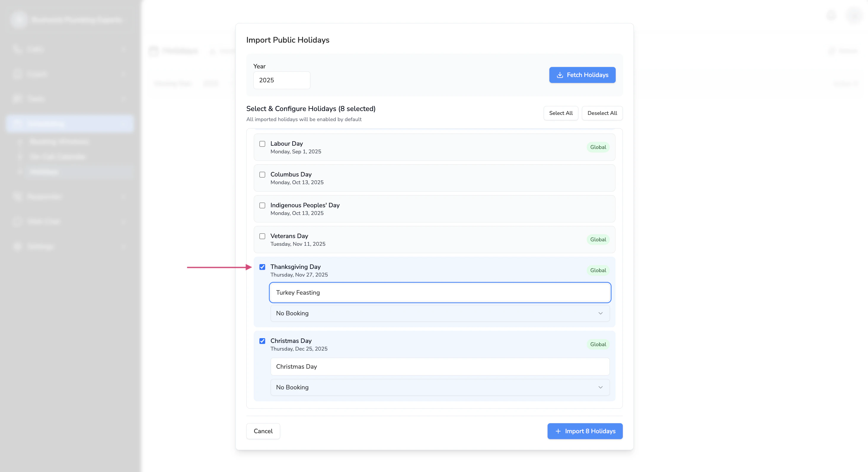Enable the Columbus Day checkbox

262,174
